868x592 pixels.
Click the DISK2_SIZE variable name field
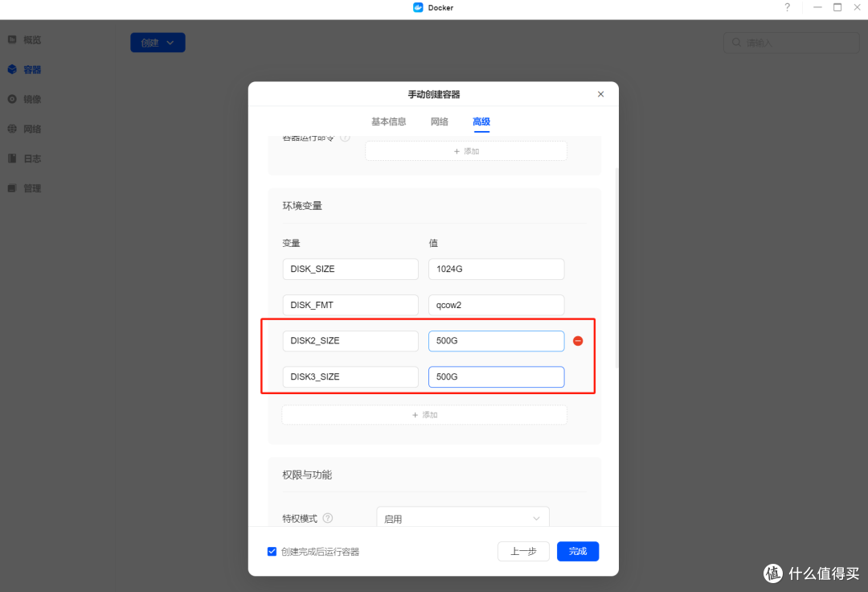point(350,341)
